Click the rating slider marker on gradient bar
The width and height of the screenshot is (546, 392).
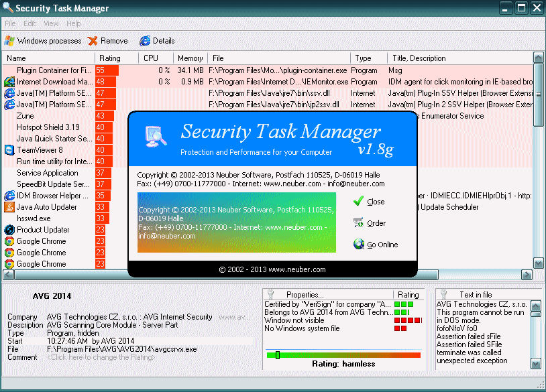[x=278, y=355]
